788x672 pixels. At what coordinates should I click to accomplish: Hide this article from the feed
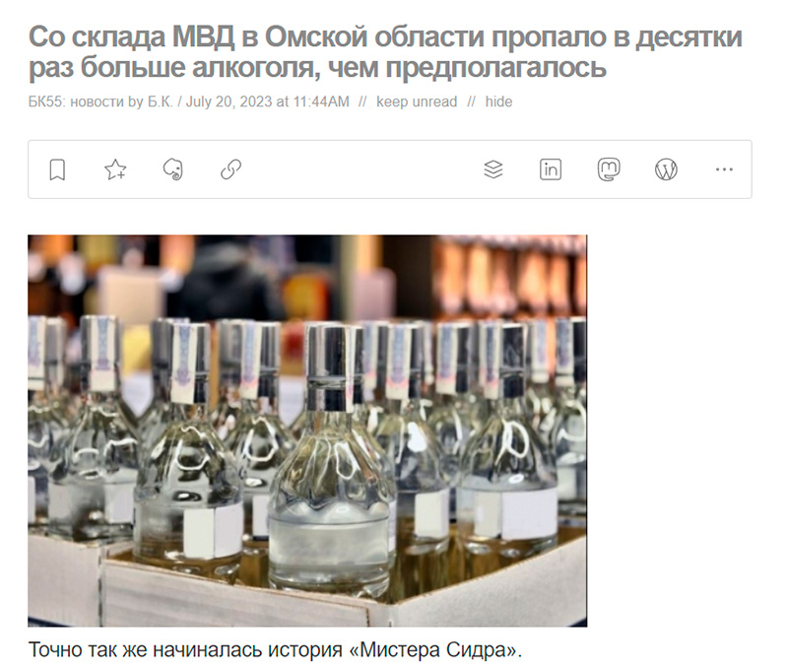pos(498,101)
